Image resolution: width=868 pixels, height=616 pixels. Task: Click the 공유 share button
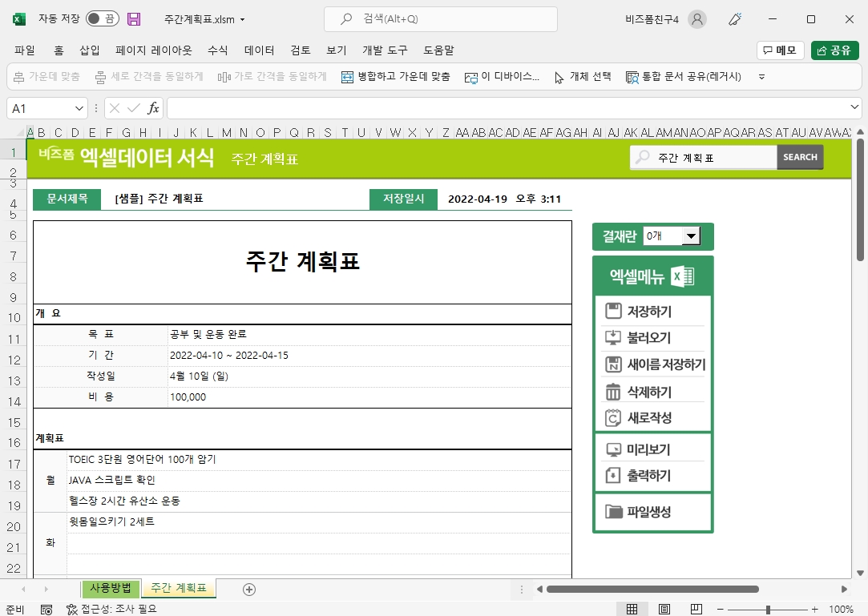pos(834,50)
